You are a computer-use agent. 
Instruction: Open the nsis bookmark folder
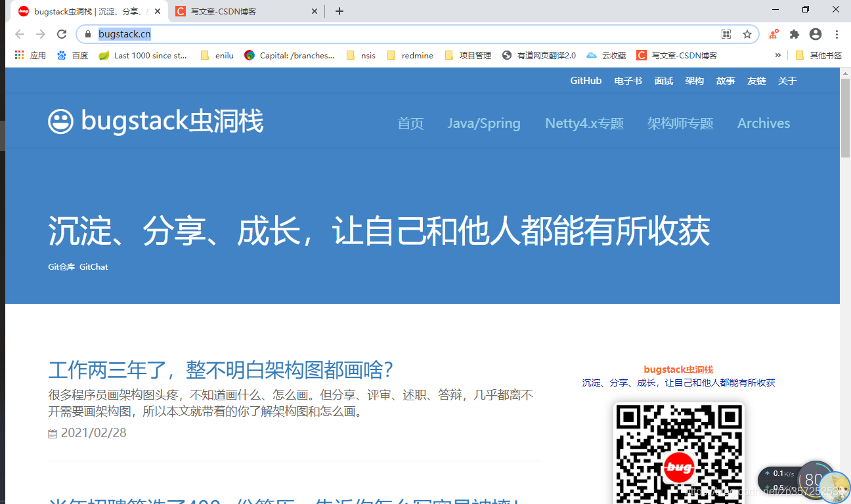click(361, 55)
